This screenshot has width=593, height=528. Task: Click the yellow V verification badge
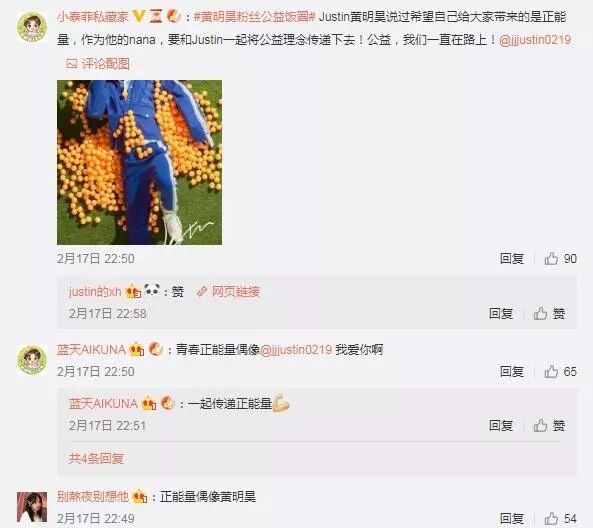click(140, 16)
